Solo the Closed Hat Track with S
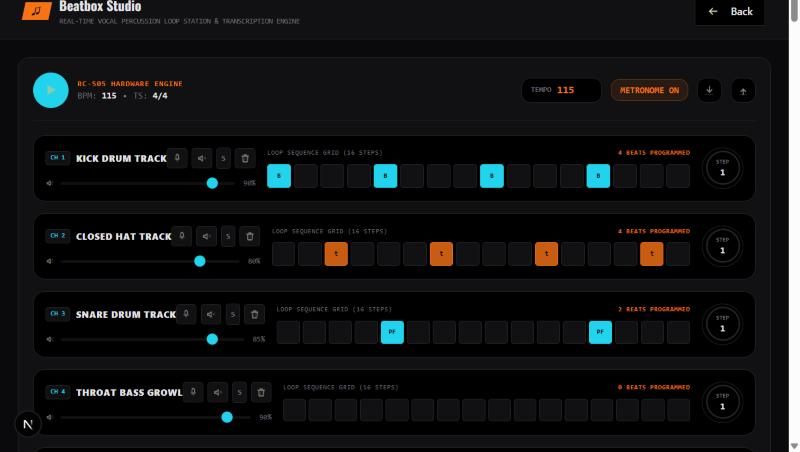Screen dimensions: 800x452 pyautogui.click(x=228, y=236)
